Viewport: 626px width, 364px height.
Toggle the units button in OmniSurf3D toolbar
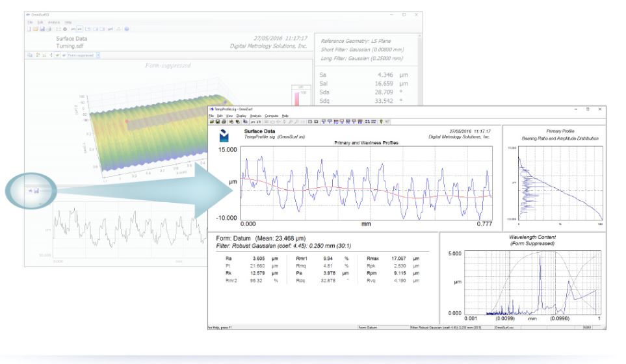coord(76,29)
